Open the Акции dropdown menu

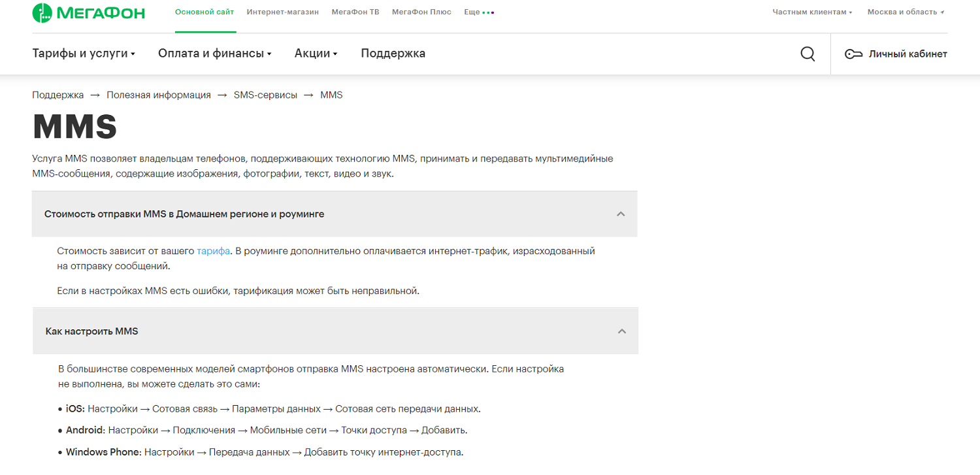(316, 54)
